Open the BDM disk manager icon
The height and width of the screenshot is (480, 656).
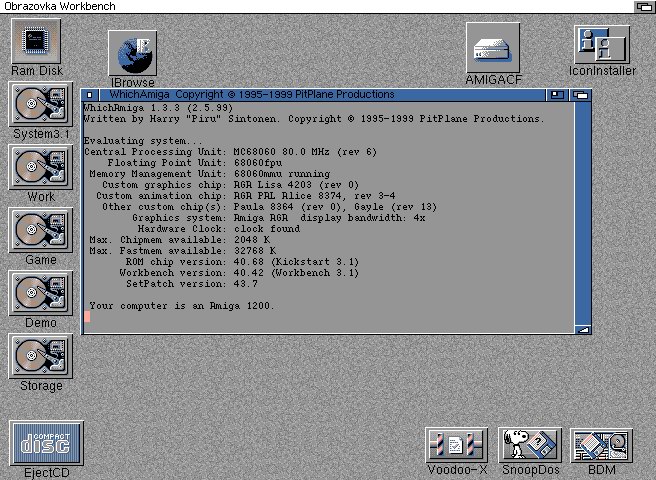(x=602, y=445)
